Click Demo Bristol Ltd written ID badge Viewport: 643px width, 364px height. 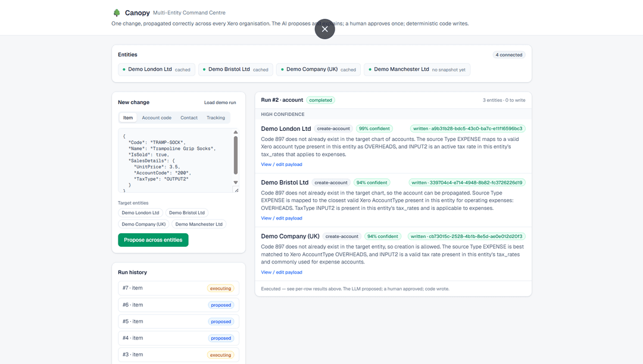467,183
